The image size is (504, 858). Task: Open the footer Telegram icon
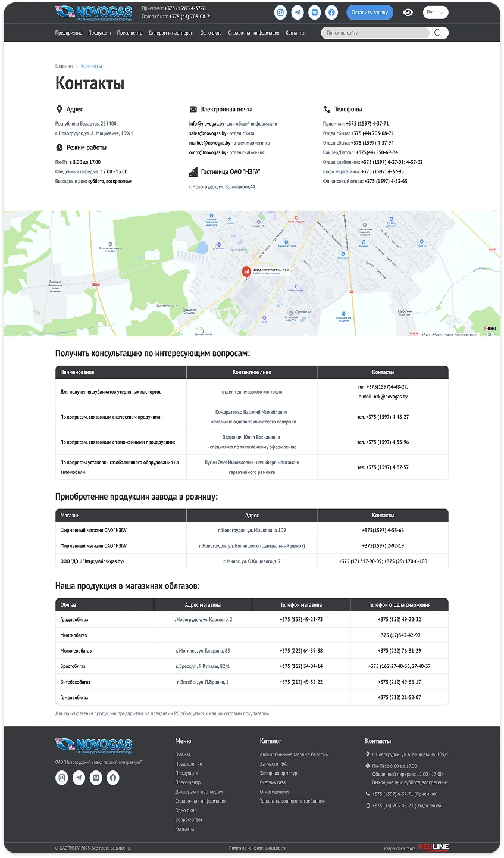coord(79,778)
